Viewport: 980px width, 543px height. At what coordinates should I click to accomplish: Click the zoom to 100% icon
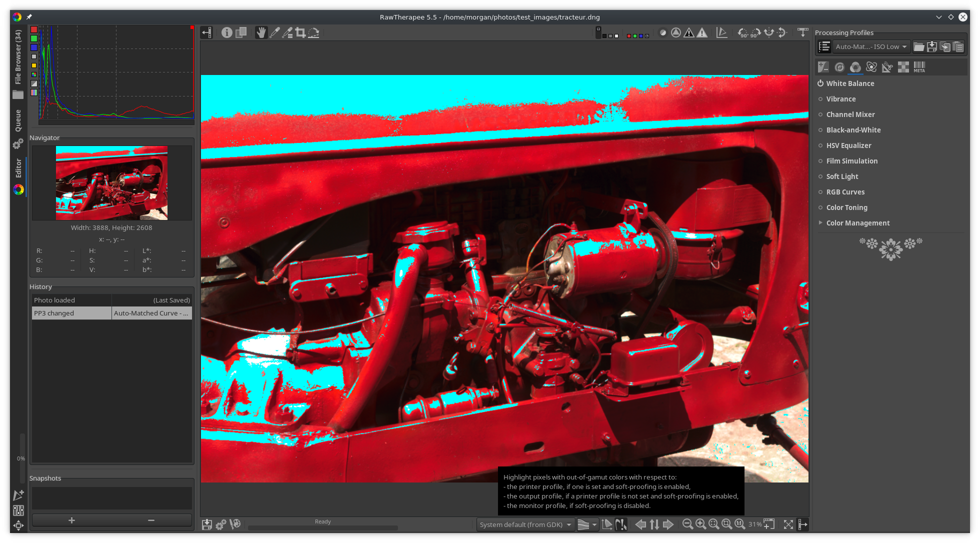pos(739,524)
